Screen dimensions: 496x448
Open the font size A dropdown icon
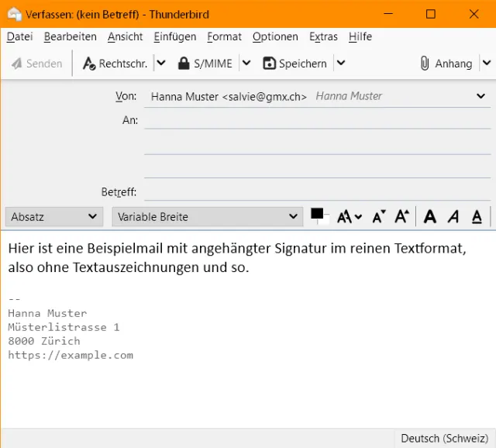click(350, 217)
